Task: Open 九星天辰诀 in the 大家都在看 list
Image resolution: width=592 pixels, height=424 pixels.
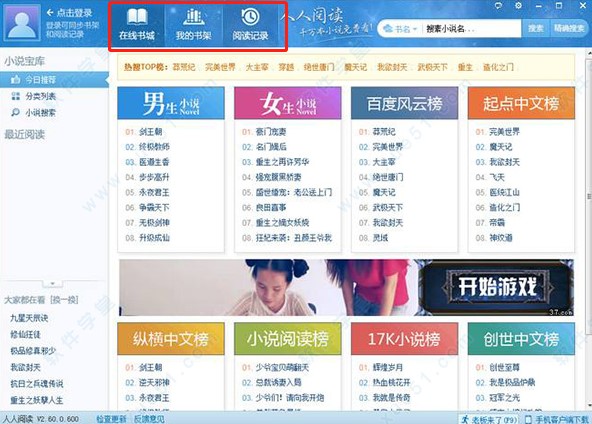Action: coord(29,318)
